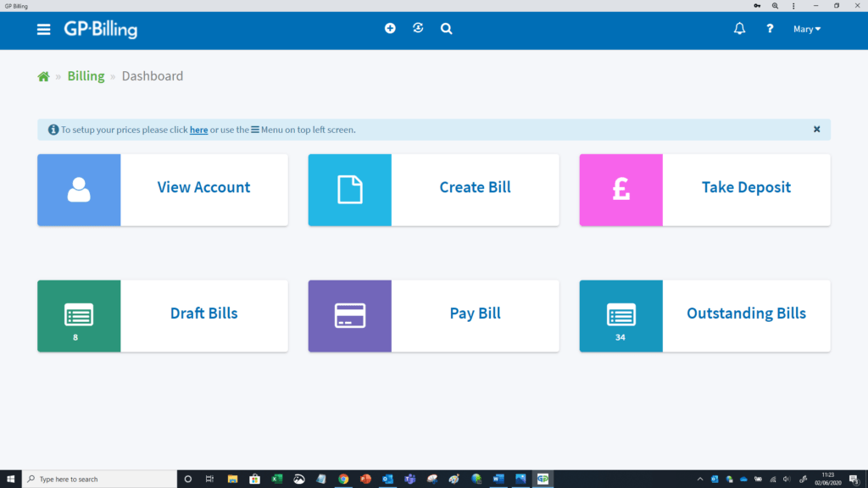Open help using the question mark icon
The width and height of the screenshot is (868, 488).
pyautogui.click(x=769, y=28)
